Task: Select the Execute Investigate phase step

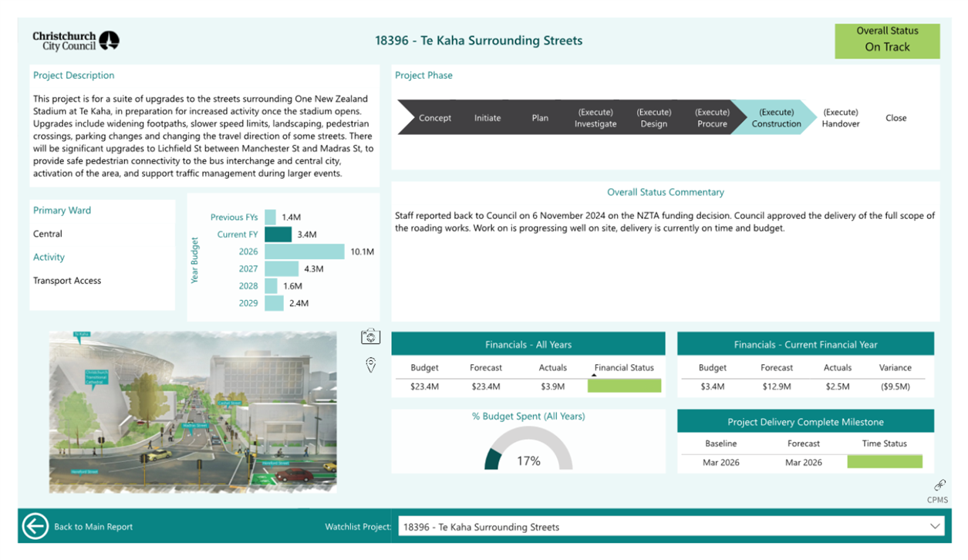Action: coord(595,118)
